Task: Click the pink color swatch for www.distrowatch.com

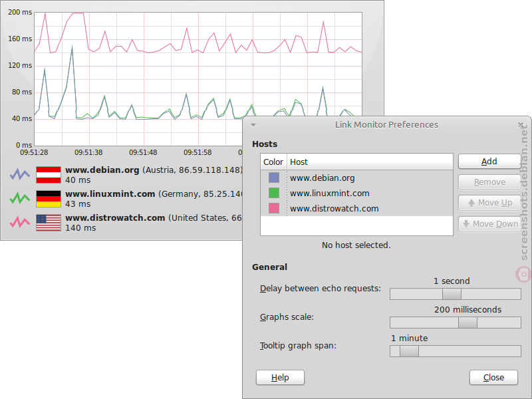Action: pos(274,208)
